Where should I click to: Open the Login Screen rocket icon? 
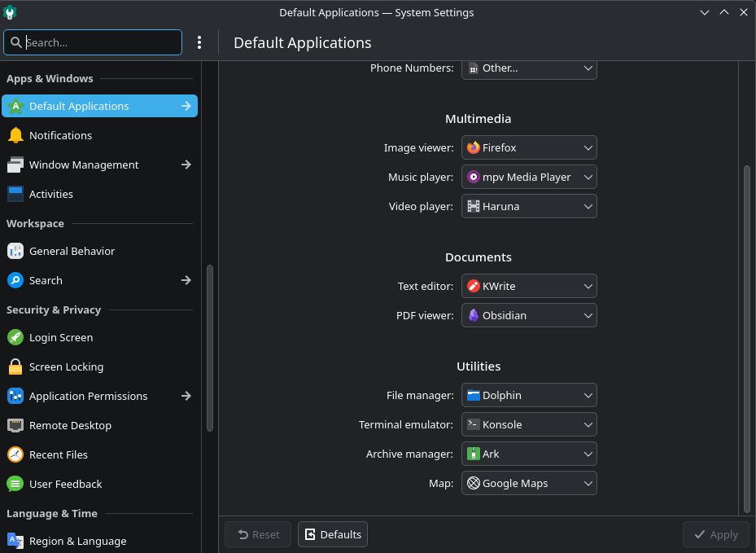pos(15,337)
